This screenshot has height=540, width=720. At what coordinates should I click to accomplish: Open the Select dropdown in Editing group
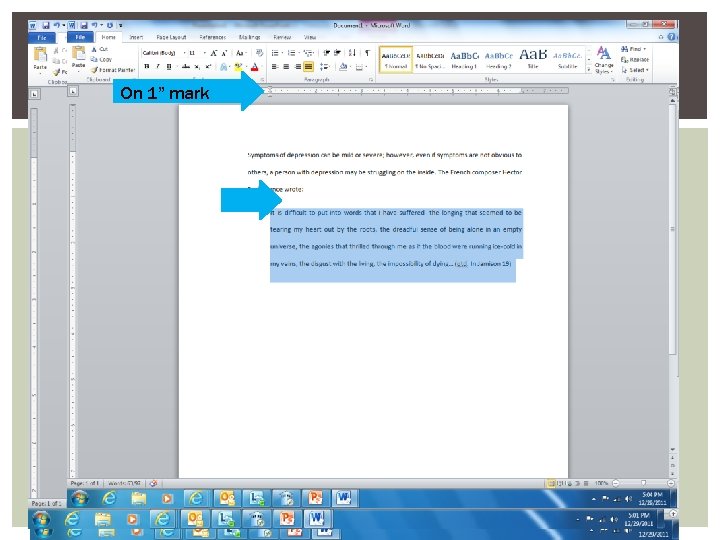pyautogui.click(x=635, y=70)
